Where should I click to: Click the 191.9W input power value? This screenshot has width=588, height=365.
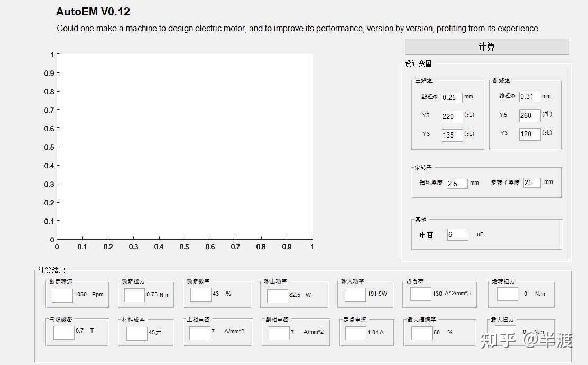tap(377, 294)
